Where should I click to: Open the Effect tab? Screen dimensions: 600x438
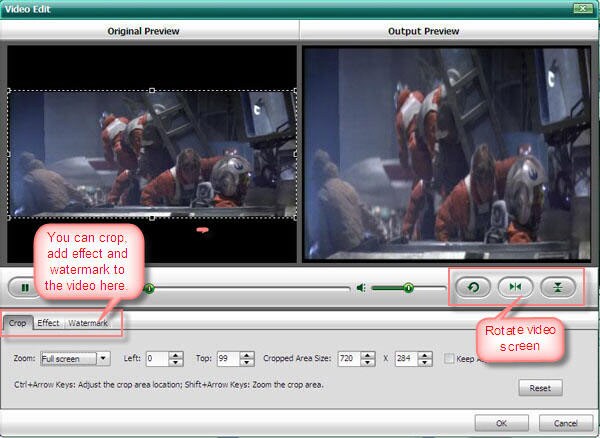(48, 323)
